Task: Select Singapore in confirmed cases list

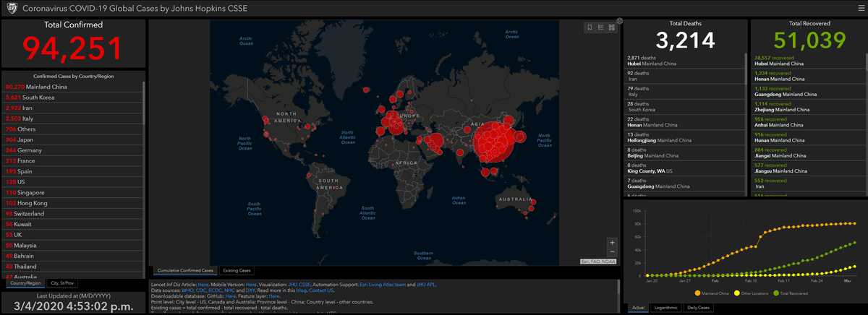Action: click(72, 193)
